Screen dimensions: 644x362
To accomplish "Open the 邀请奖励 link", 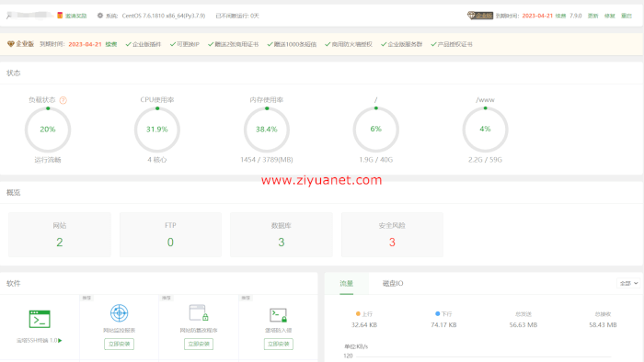I will coord(76,16).
